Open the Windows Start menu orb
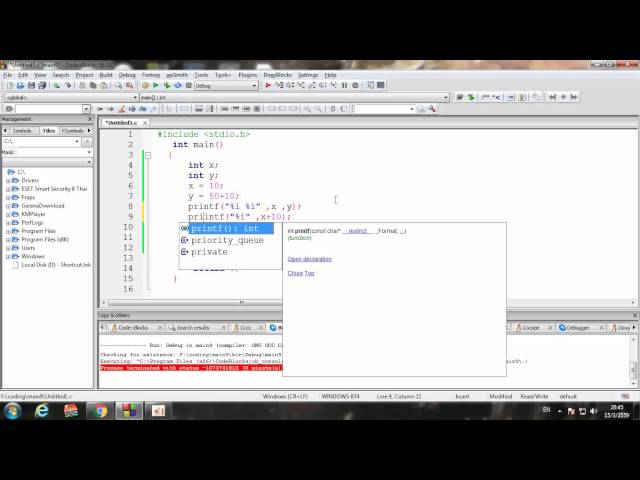Viewport: 640px width, 480px height. 12,411
